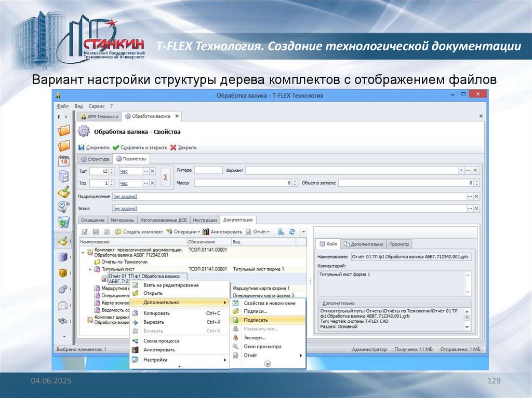Screen dimensions: 532x398
Task: Click the file cabinet icon in sidebar
Action: click(x=64, y=176)
